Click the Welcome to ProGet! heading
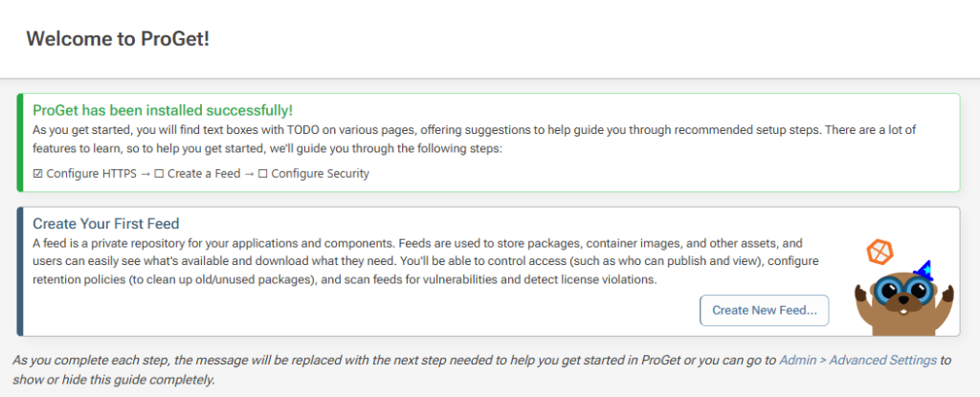This screenshot has width=980, height=397. tap(118, 39)
